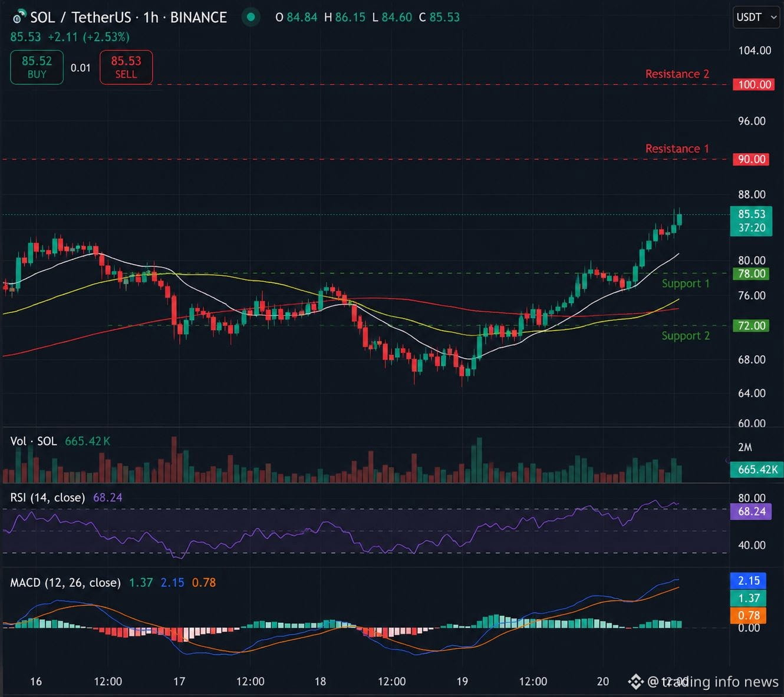Click the 17 date label on time axis
784x697 pixels.
coord(179,681)
